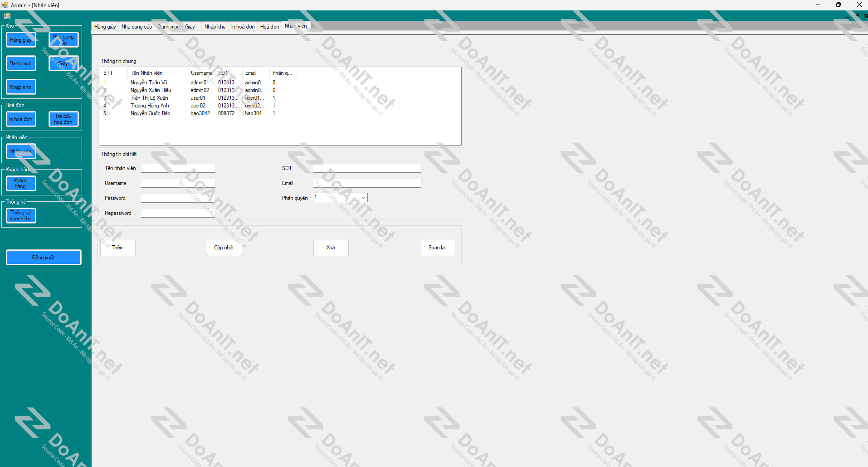Click the admin01 username cell
The image size is (868, 467).
click(200, 83)
